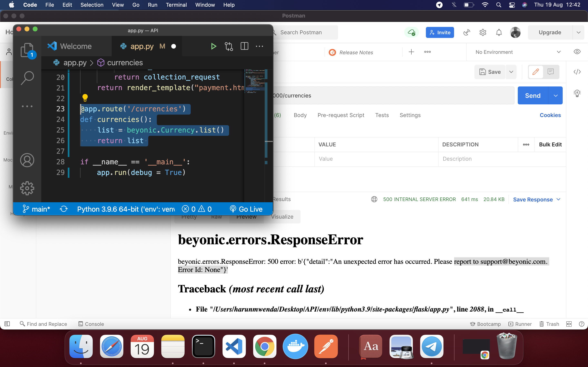Viewport: 588px width, 367px height.
Task: Click the blue Send button
Action: click(533, 96)
